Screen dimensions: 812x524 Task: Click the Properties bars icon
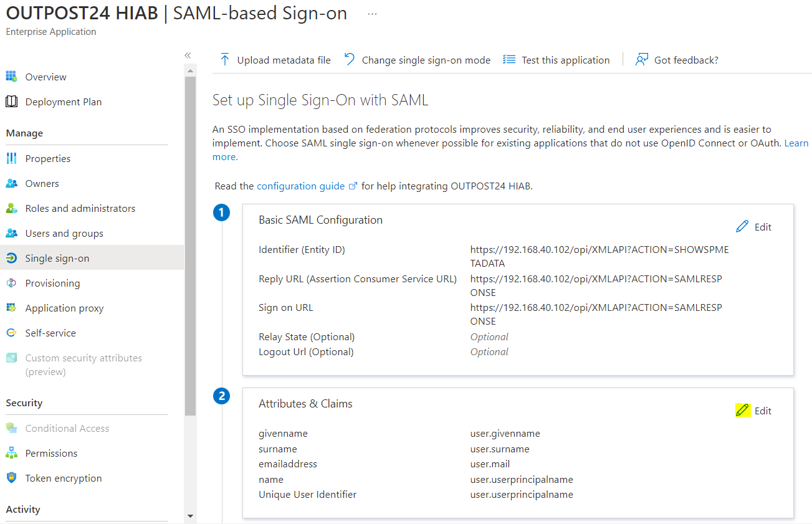pyautogui.click(x=11, y=158)
